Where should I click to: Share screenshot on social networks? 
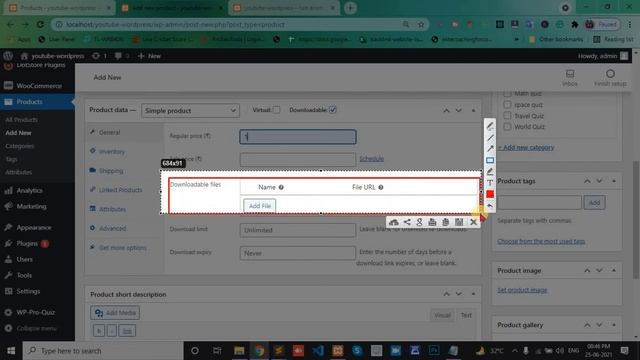pos(407,222)
